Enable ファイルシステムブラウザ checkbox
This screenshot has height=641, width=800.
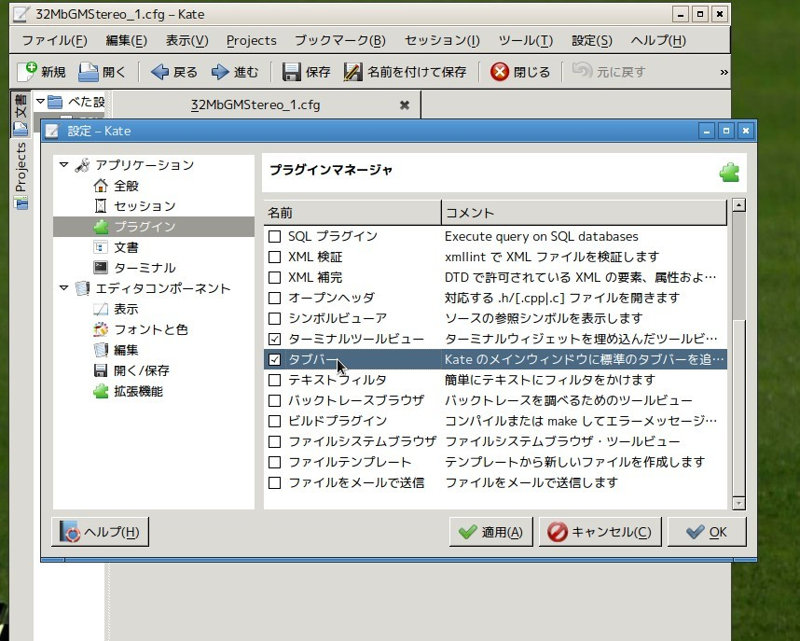(274, 441)
